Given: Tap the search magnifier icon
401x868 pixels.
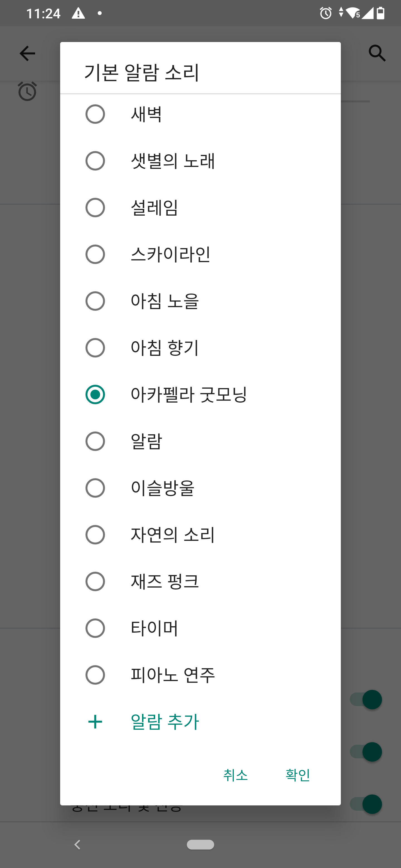Looking at the screenshot, I should click(377, 53).
